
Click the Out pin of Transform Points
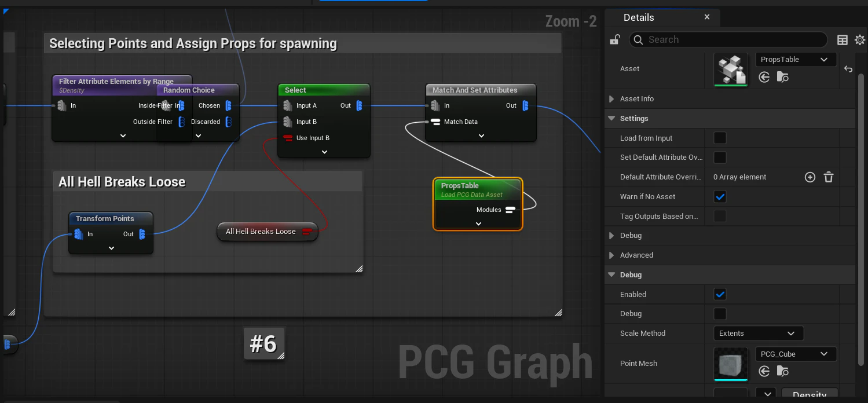point(142,234)
